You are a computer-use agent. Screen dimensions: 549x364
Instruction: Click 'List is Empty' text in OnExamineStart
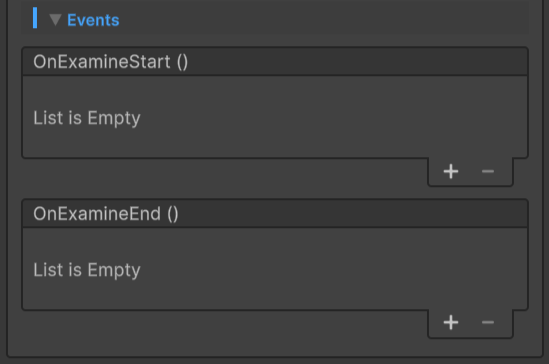pos(87,118)
